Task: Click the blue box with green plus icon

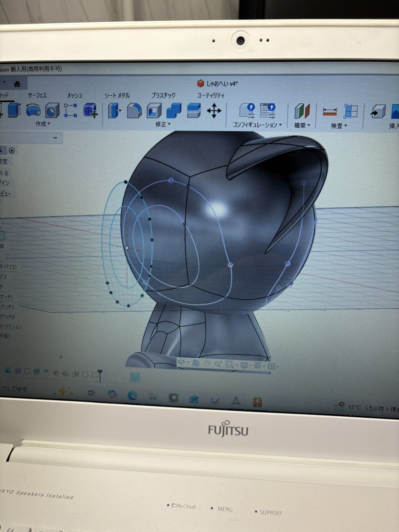Action: point(90,110)
